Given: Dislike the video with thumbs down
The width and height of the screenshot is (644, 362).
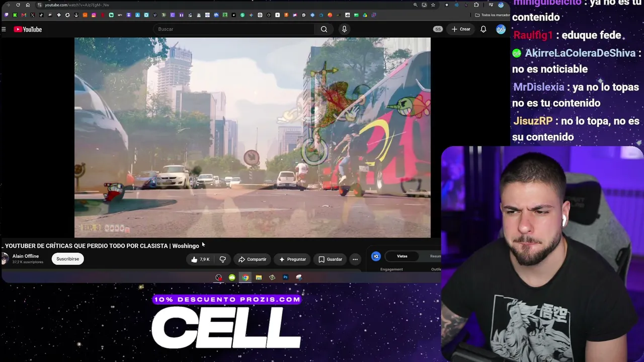Looking at the screenshot, I should click(222, 259).
